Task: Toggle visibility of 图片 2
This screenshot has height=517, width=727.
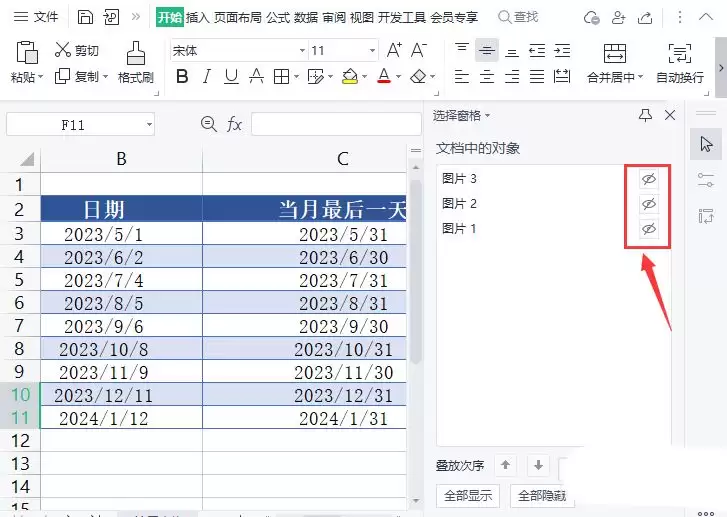Action: click(649, 204)
